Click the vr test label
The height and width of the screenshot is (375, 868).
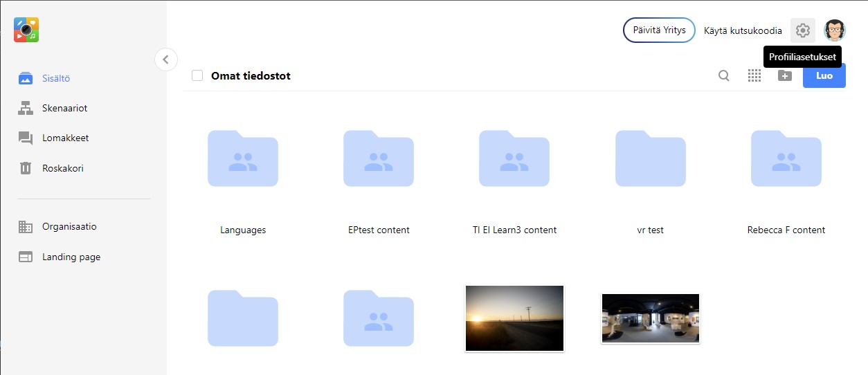651,230
